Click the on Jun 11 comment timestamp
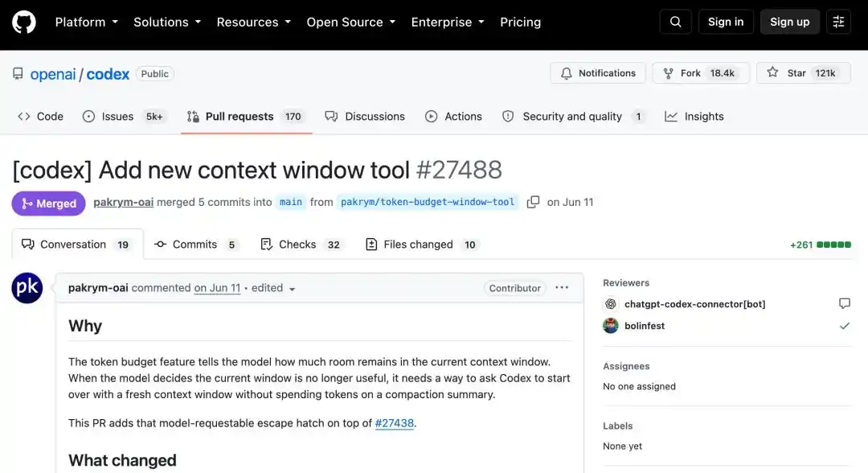The height and width of the screenshot is (473, 868). [x=217, y=288]
